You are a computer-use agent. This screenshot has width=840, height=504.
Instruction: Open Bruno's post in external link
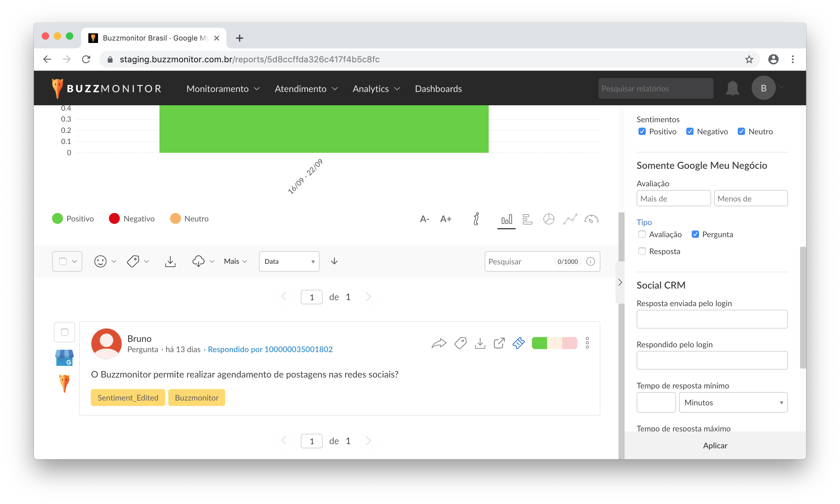[x=499, y=343]
